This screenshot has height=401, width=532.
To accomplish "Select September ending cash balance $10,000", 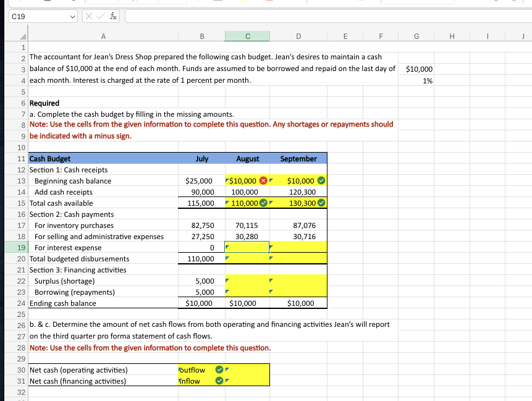I will coord(298,303).
